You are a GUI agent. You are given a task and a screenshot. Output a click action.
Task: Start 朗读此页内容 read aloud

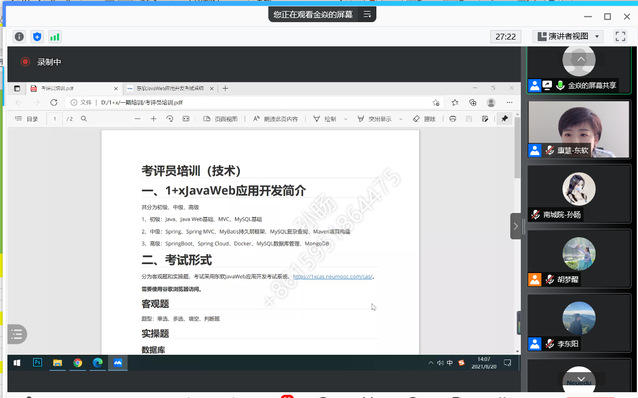point(275,119)
